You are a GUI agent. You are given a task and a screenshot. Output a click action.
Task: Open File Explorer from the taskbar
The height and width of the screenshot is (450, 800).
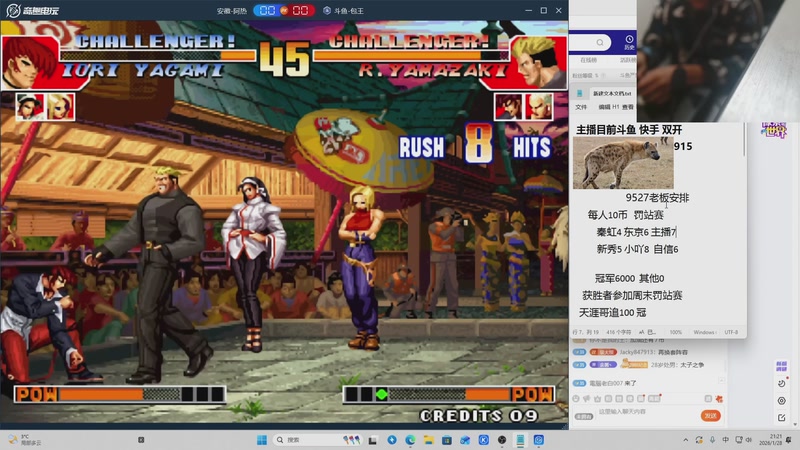pos(429,440)
